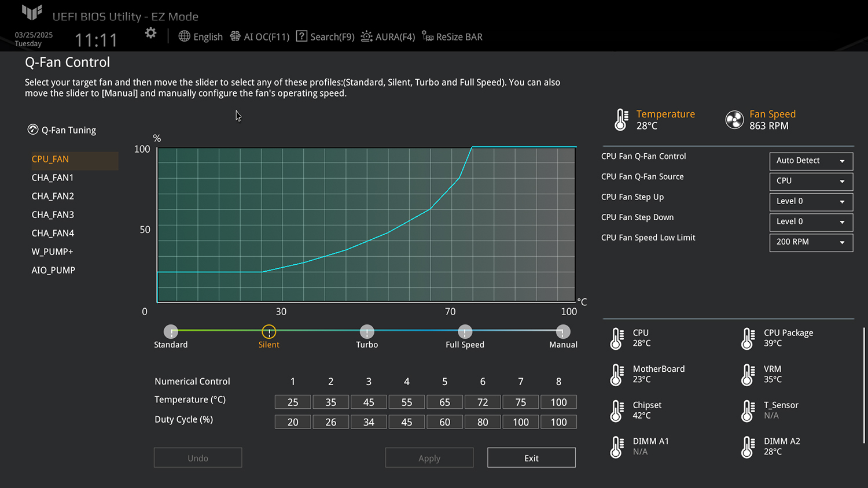Click the Exit button
The height and width of the screenshot is (488, 868).
(x=531, y=458)
